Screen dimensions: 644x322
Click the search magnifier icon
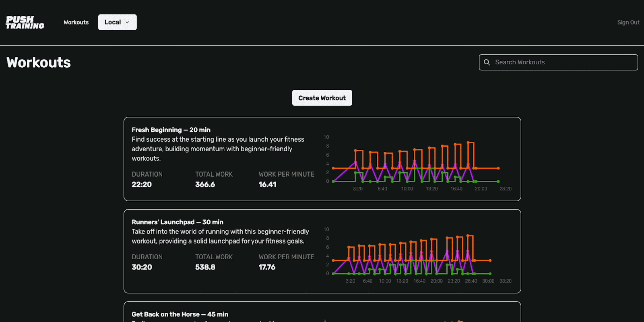487,62
